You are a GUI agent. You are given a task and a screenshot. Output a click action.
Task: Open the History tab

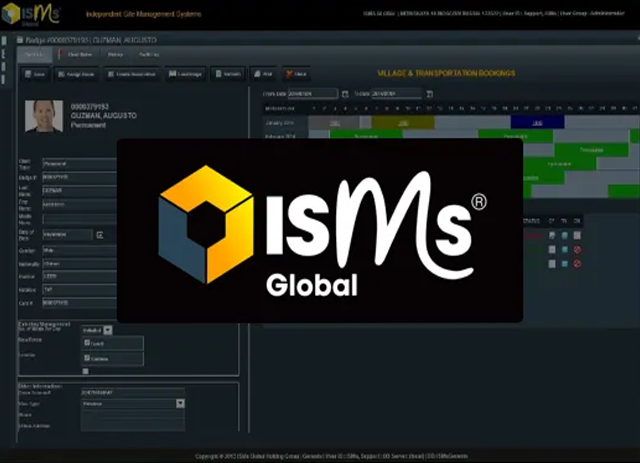[116, 54]
